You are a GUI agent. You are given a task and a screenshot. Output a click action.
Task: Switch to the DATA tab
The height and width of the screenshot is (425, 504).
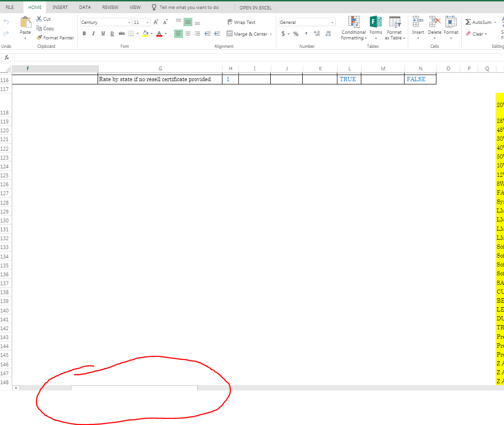[85, 7]
